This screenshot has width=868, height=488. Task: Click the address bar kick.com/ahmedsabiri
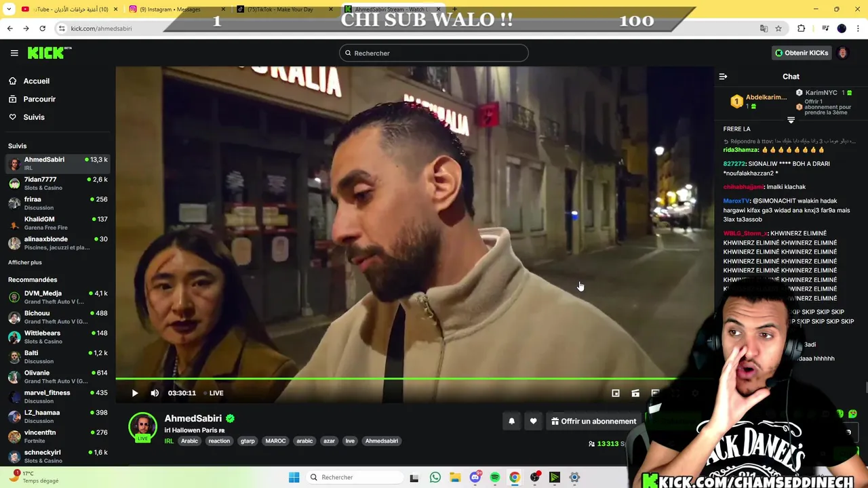pyautogui.click(x=102, y=28)
